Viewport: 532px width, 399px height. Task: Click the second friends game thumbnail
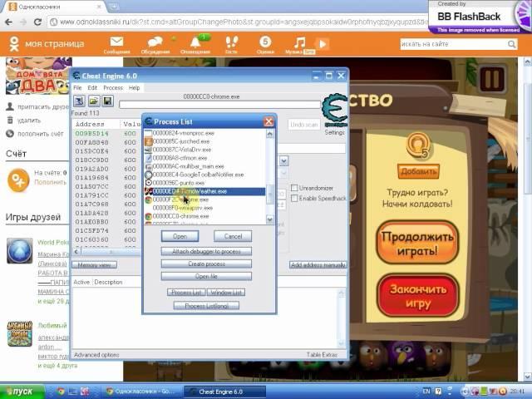pos(20,334)
